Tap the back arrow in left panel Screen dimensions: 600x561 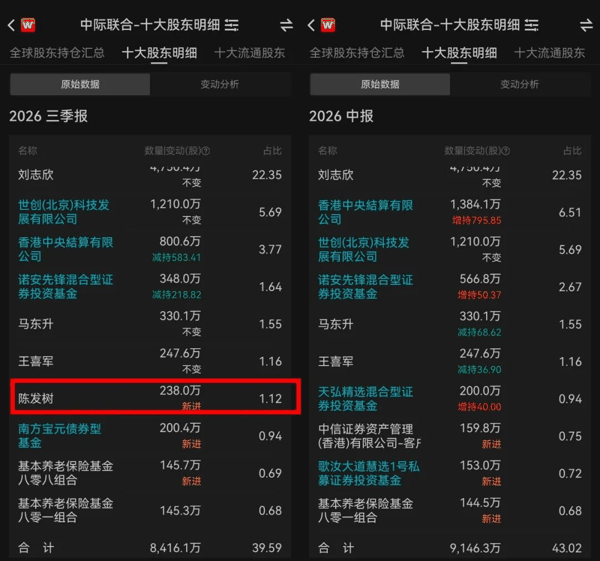pos(11,25)
